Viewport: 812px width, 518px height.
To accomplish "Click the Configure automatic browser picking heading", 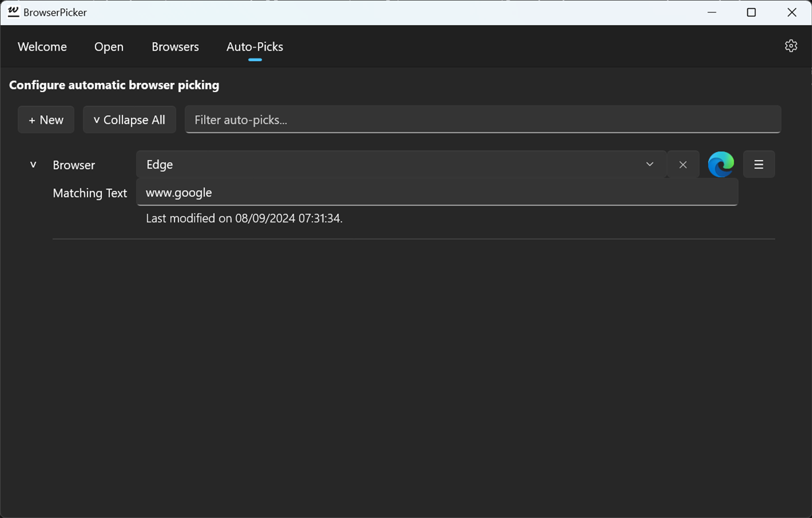I will pos(114,85).
